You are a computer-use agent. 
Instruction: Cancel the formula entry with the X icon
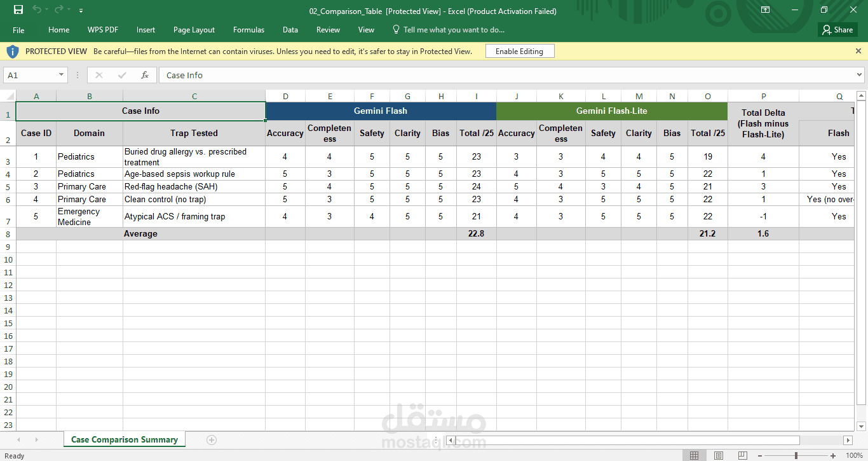[x=99, y=75]
